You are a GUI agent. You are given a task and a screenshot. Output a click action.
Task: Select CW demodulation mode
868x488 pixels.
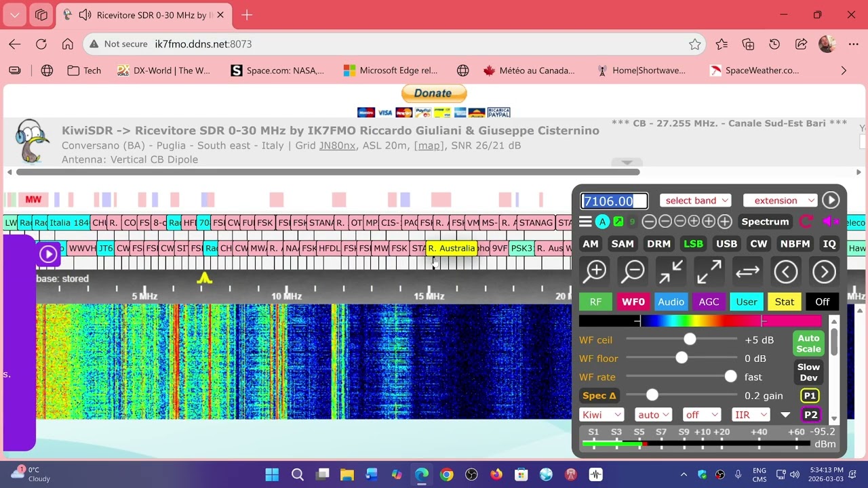pos(758,244)
